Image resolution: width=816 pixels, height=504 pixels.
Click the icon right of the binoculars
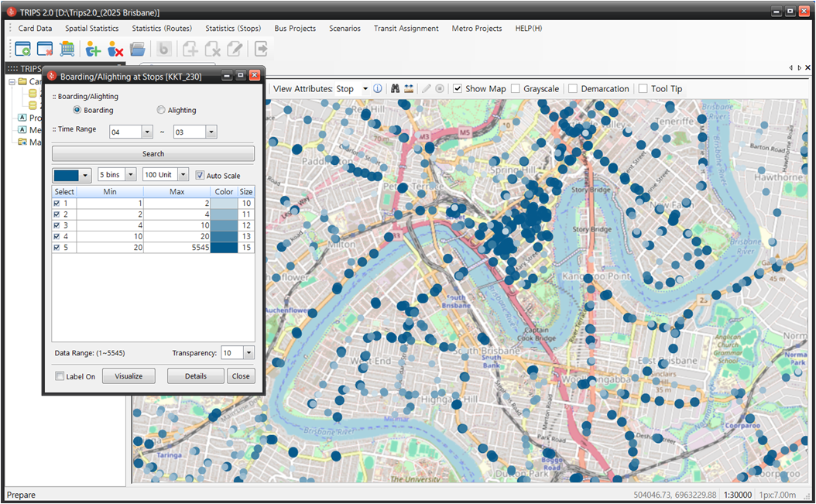pyautogui.click(x=409, y=88)
